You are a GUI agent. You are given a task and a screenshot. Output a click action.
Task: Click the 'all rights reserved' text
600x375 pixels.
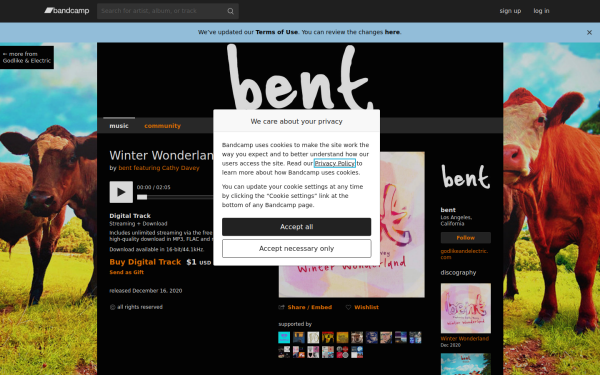[x=140, y=307]
